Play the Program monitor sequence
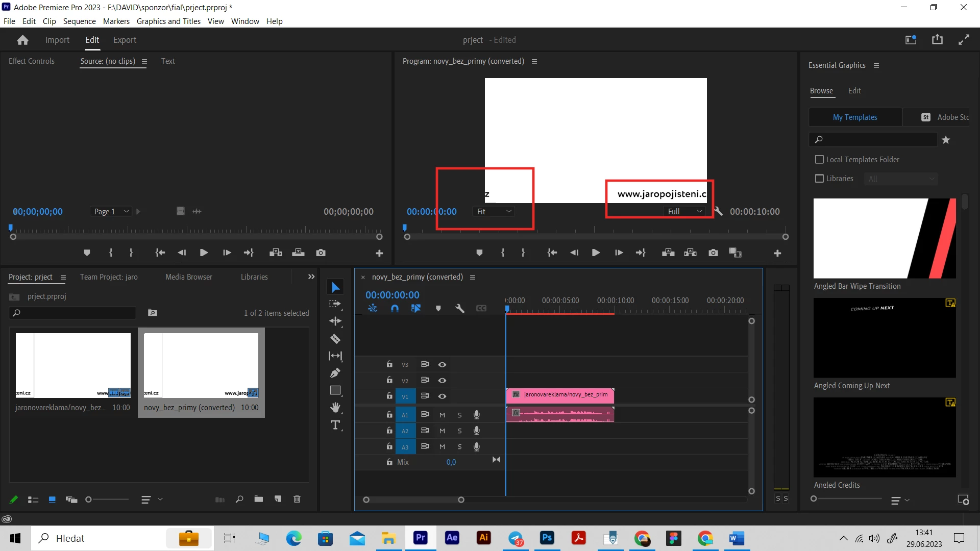The width and height of the screenshot is (980, 551). pyautogui.click(x=596, y=253)
